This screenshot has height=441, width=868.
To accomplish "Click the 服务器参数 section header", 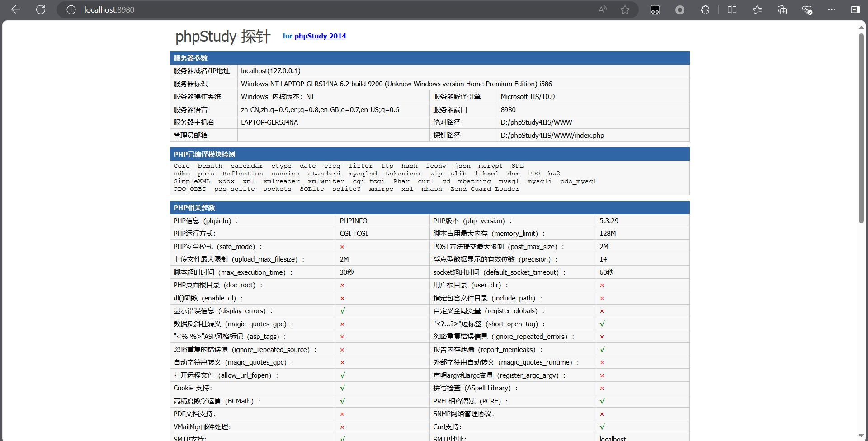I will coord(429,58).
